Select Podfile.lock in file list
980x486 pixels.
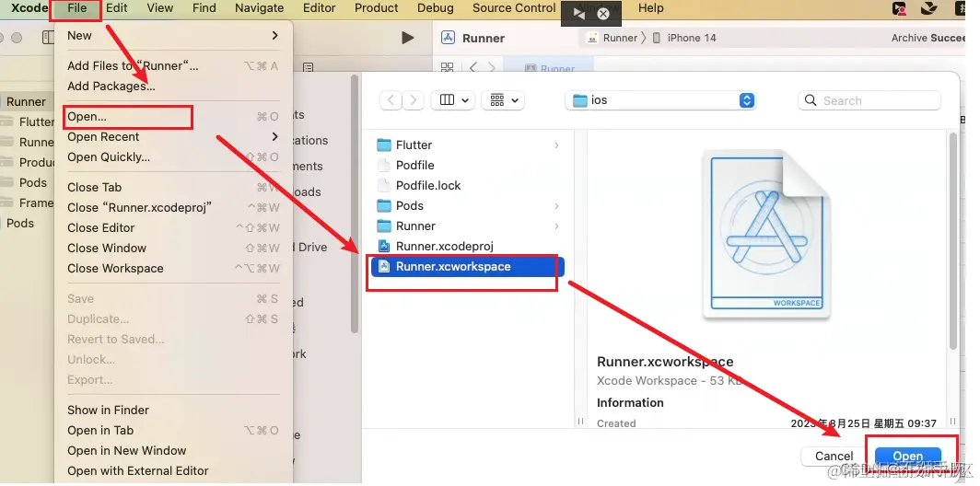[x=468, y=186]
